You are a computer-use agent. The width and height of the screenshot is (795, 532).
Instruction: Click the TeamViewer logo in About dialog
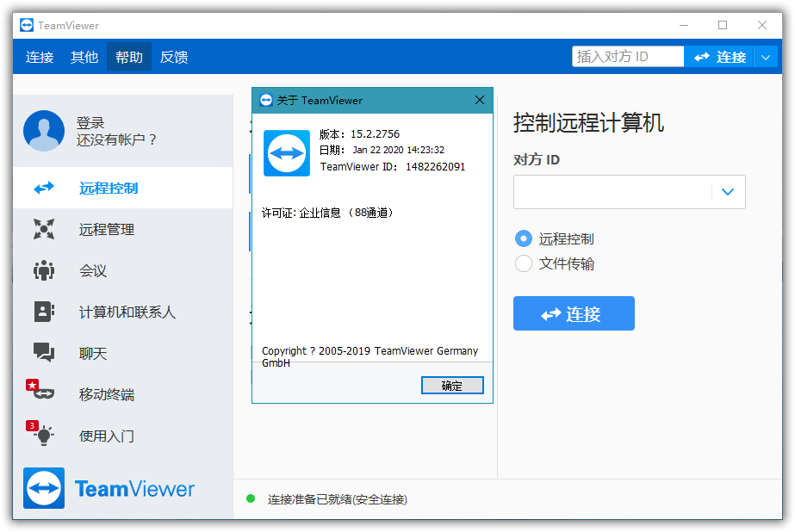287,153
